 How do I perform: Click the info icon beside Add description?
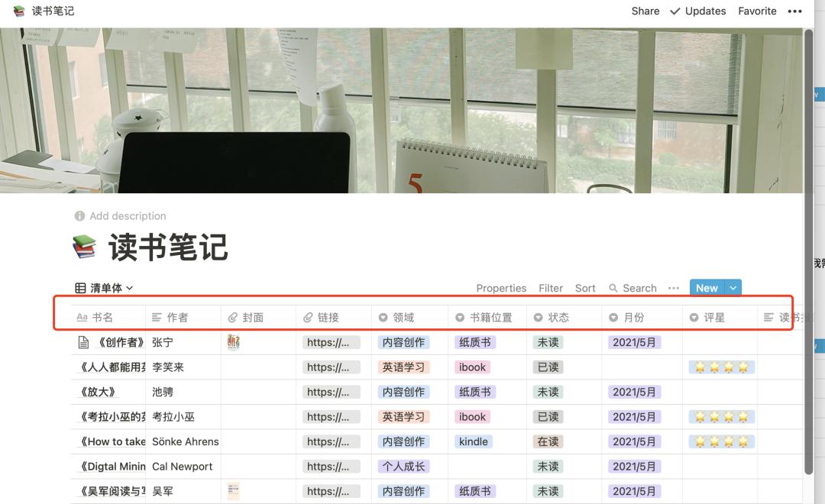80,216
